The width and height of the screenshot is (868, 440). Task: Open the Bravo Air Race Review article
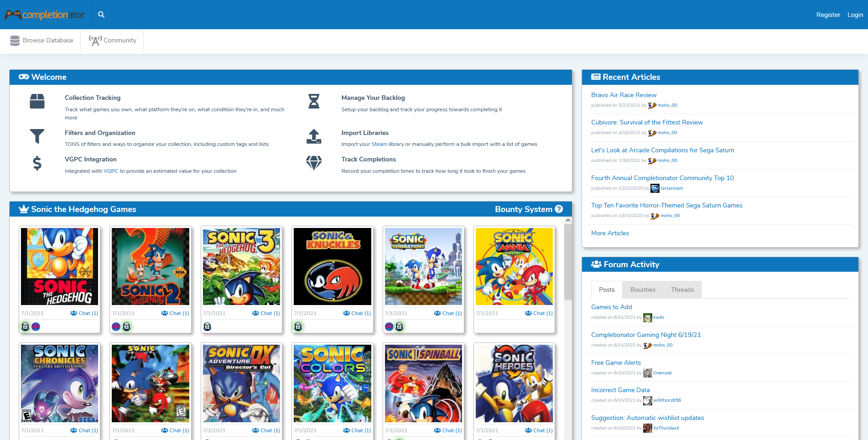pyautogui.click(x=624, y=95)
